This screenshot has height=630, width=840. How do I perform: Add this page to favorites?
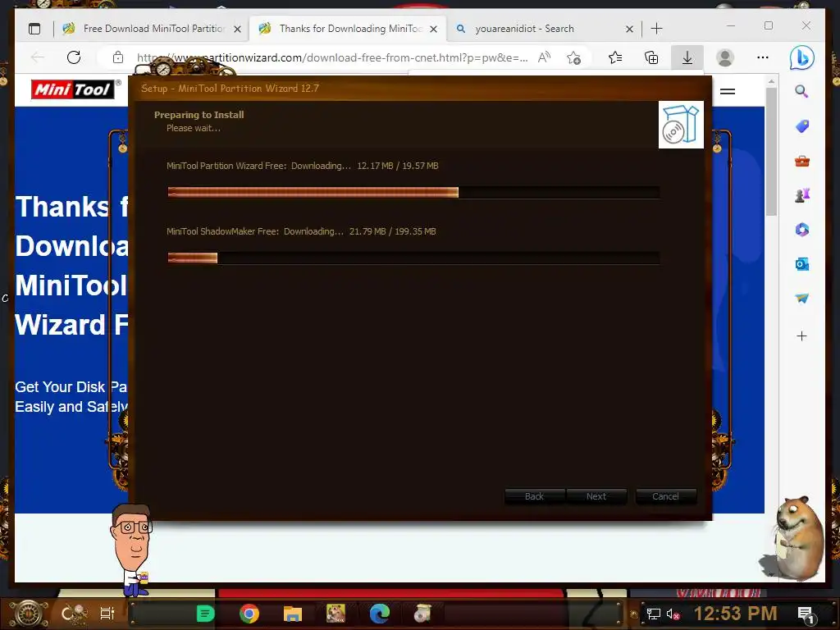[x=573, y=57]
